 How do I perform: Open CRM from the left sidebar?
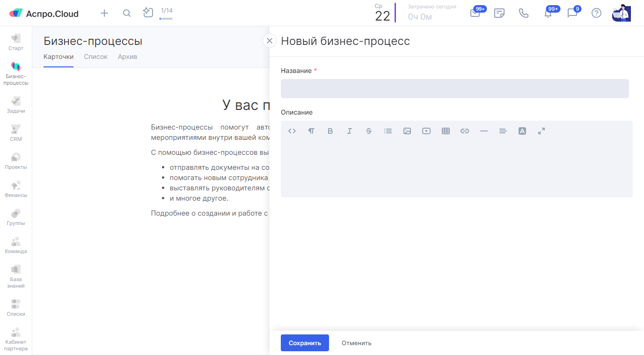click(x=16, y=133)
